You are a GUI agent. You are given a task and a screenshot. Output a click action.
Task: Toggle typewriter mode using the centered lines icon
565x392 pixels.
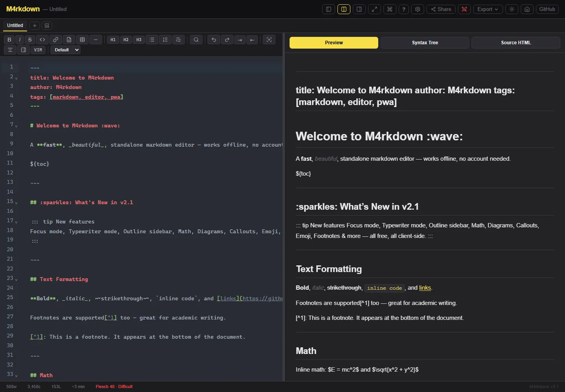10,50
